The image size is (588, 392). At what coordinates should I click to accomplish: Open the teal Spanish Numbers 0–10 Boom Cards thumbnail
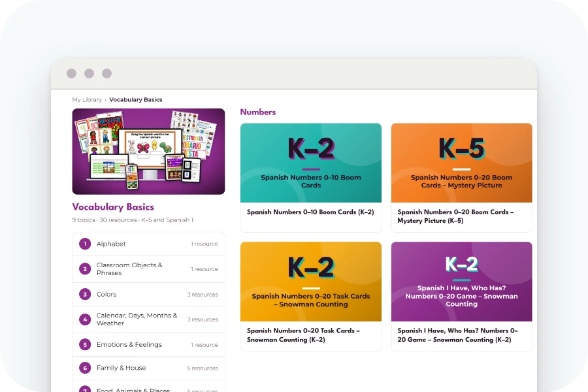click(x=311, y=163)
